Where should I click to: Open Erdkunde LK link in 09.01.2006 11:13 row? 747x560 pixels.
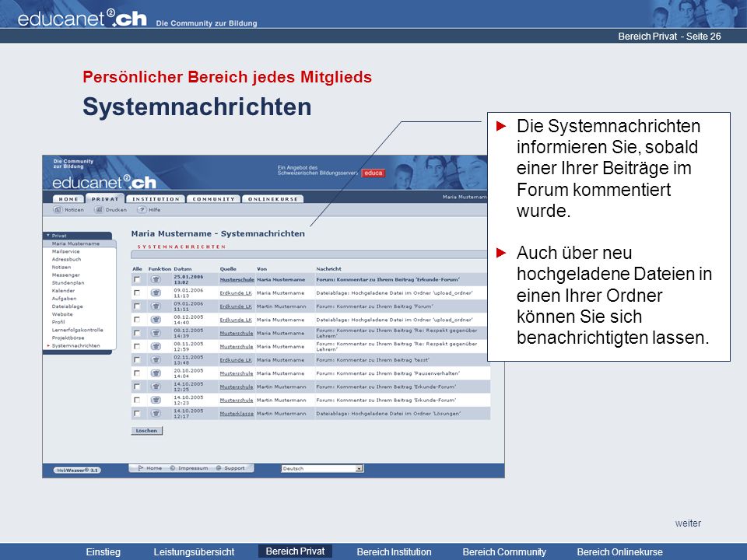pyautogui.click(x=235, y=293)
